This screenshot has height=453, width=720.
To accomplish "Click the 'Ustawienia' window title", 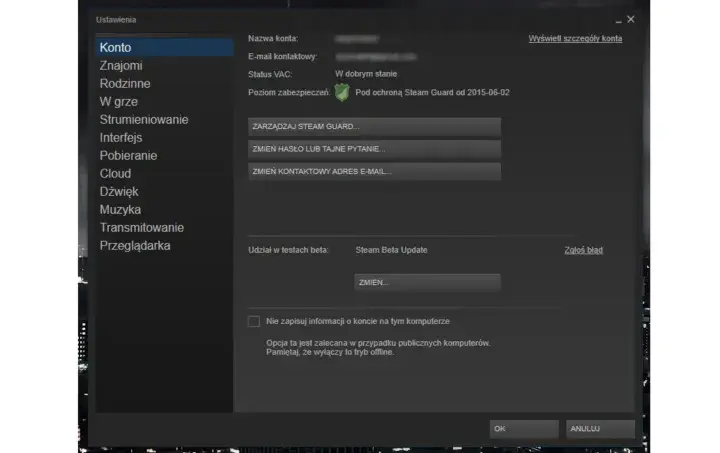I will [116, 20].
